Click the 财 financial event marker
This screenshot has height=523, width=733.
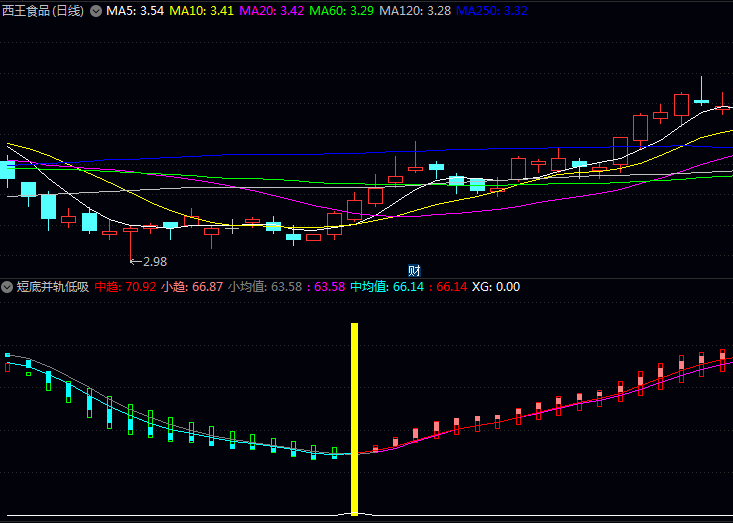coord(414,271)
